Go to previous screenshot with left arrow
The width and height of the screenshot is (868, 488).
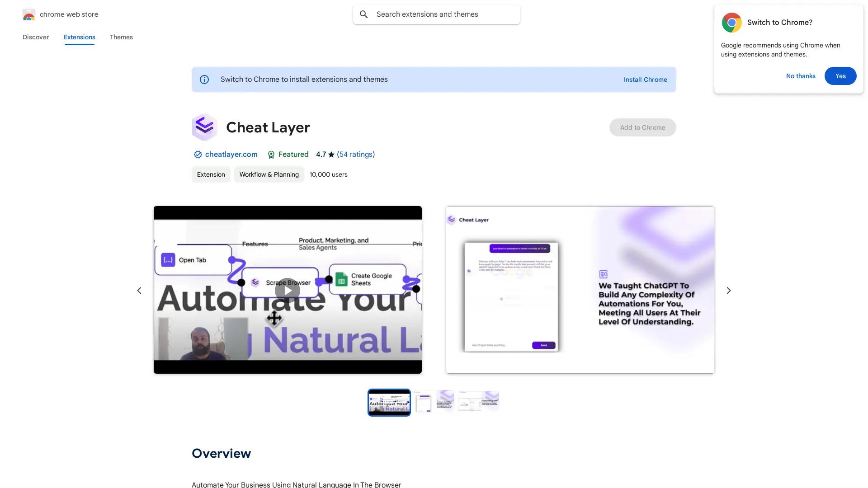coord(139,290)
